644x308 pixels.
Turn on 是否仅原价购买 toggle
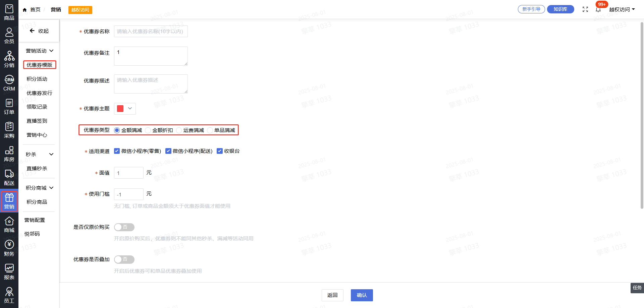pyautogui.click(x=124, y=227)
